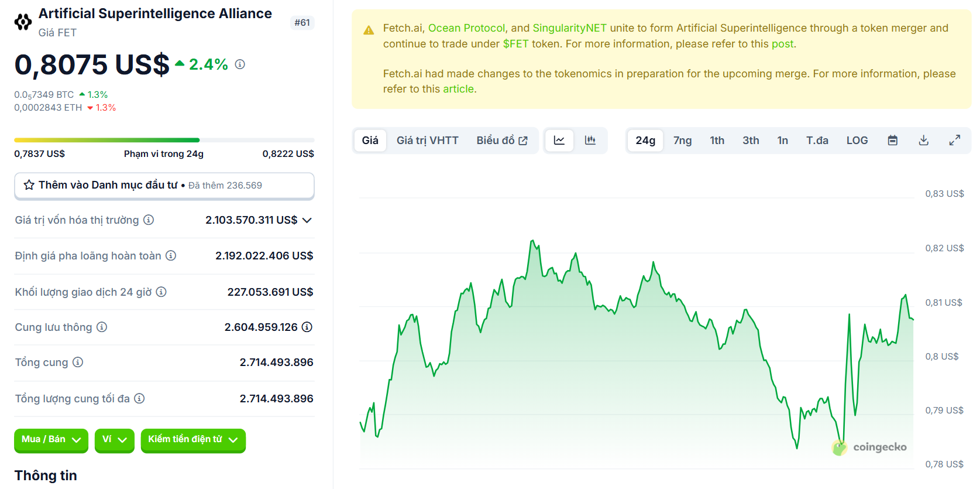Click the #61 rank badge
Image resolution: width=980 pixels, height=489 pixels.
click(302, 23)
